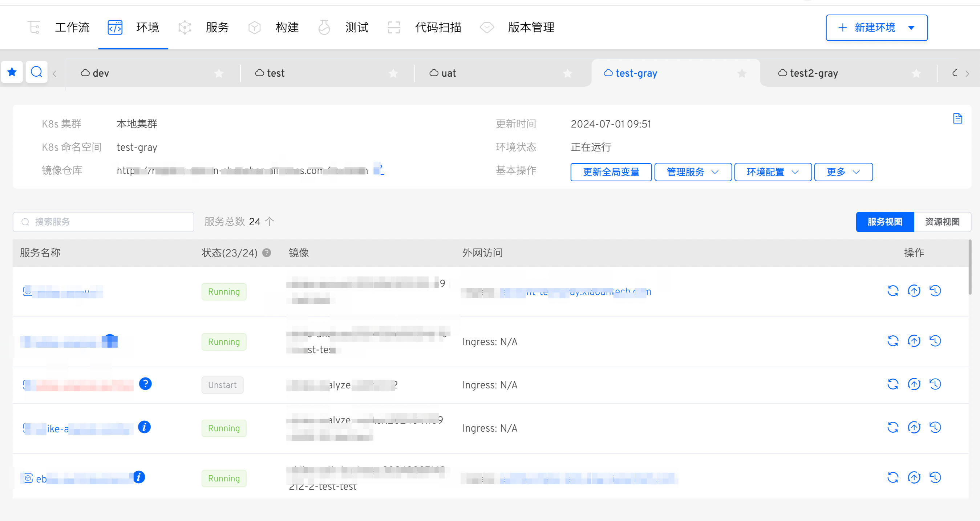Click question mark icon beside Unstart service name
The height and width of the screenshot is (521, 980).
click(145, 384)
